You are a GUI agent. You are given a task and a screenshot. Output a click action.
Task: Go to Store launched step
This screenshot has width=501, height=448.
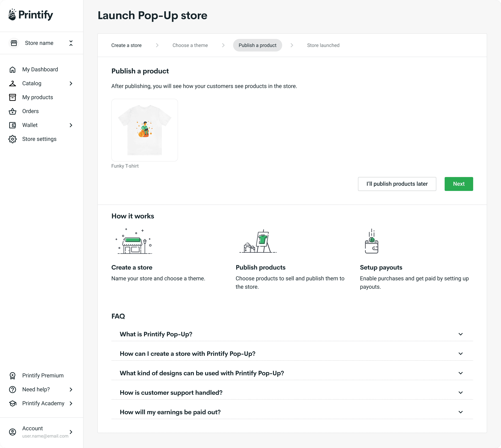(x=323, y=45)
